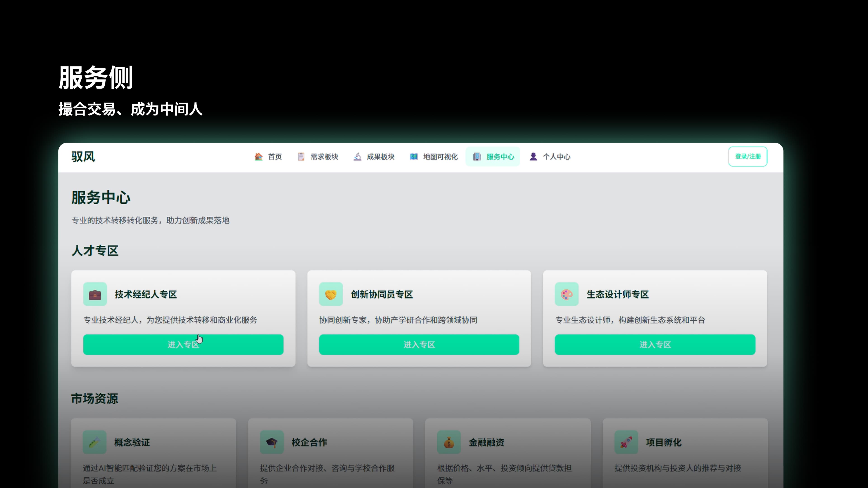Click the slide title 服务侧
The height and width of the screenshot is (488, 868).
[96, 77]
